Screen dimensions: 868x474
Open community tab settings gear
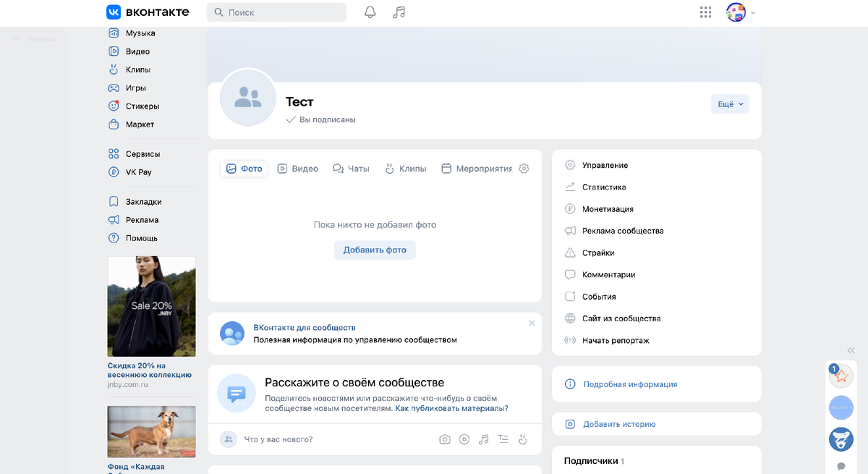[x=524, y=168]
